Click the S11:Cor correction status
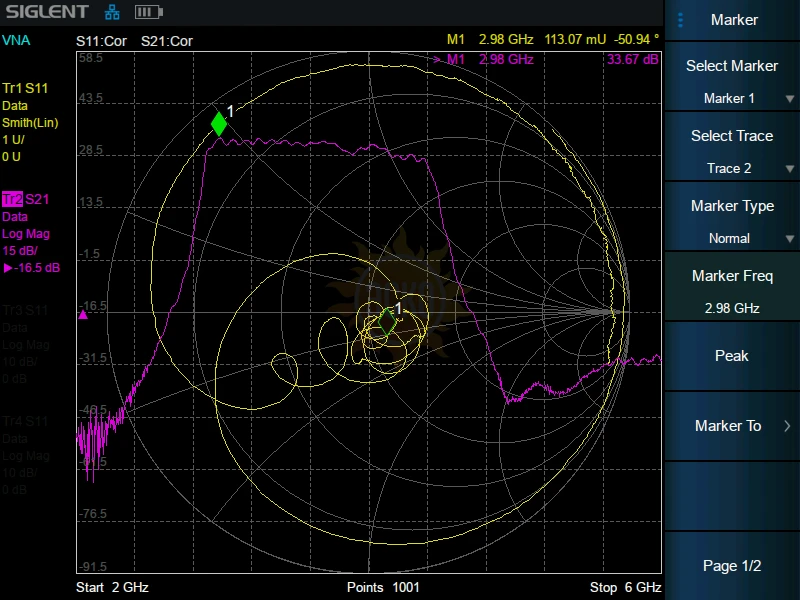This screenshot has height=600, width=800. [101, 41]
